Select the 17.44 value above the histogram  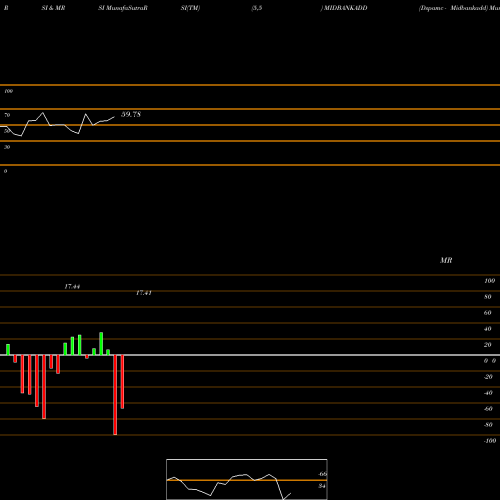[72, 286]
